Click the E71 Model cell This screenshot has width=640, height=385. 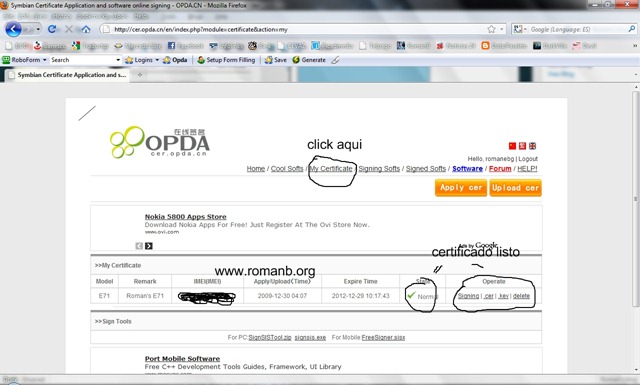104,296
